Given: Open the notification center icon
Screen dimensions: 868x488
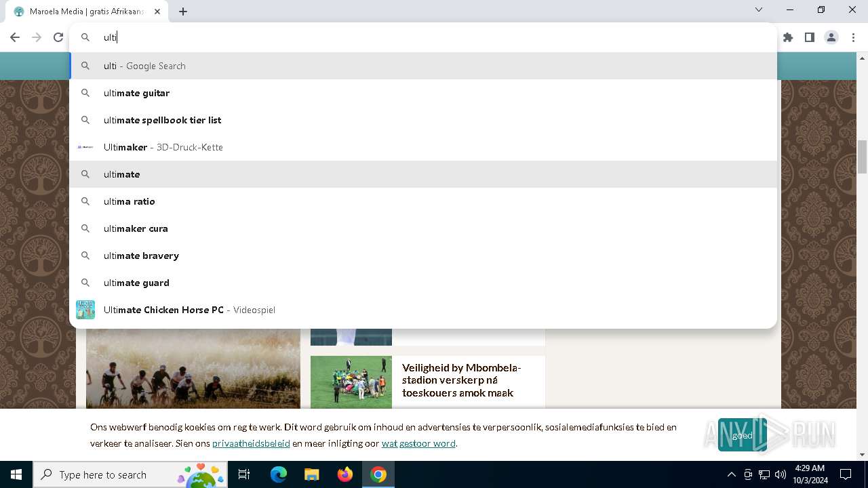Looking at the screenshot, I should pyautogui.click(x=846, y=474).
